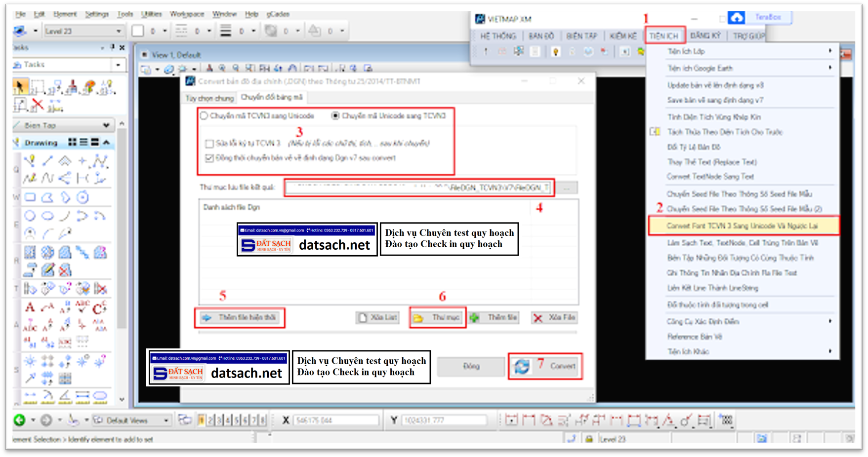Select the Place Line drawing tool
This screenshot has height=457, width=868.
pyautogui.click(x=48, y=160)
